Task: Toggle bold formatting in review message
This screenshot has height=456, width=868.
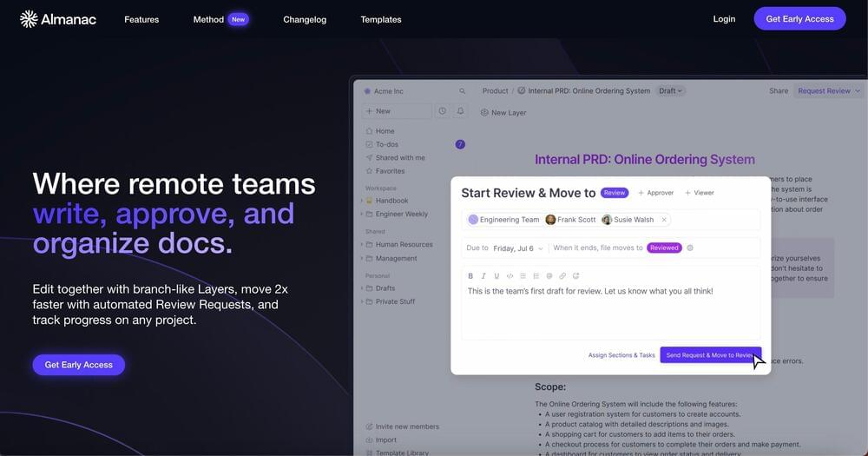Action: (470, 276)
